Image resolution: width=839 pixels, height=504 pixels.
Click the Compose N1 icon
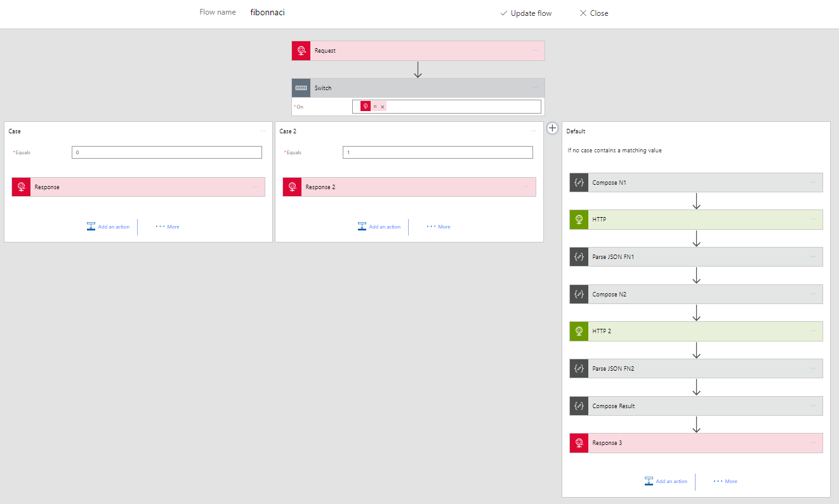pyautogui.click(x=579, y=183)
